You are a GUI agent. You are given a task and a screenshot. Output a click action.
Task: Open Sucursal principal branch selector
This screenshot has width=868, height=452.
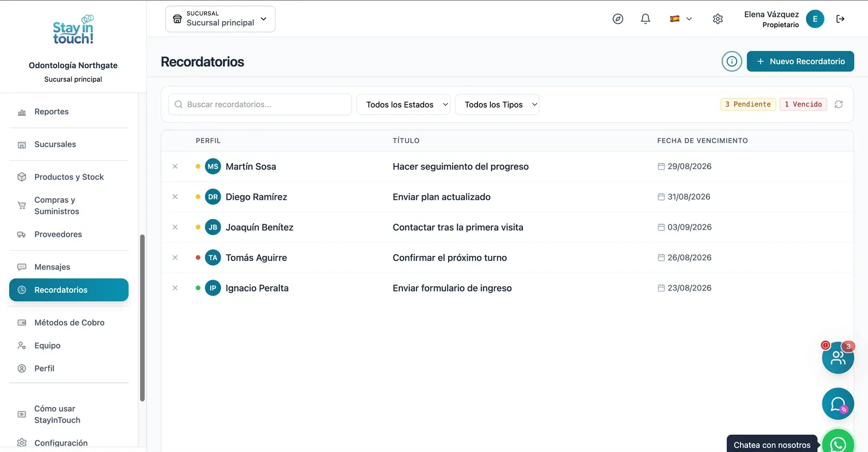[220, 19]
